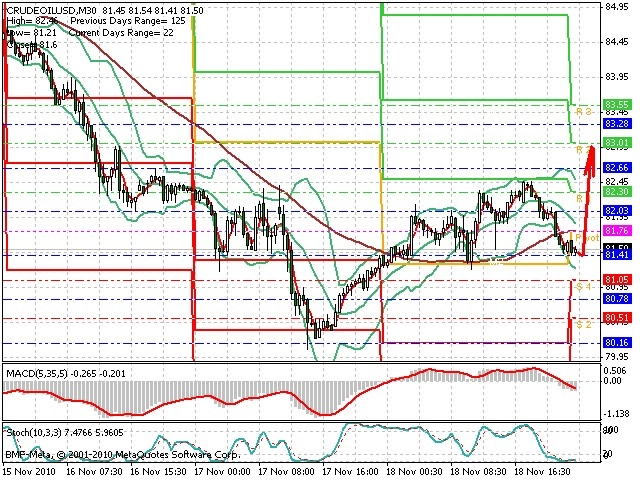The image size is (640, 480).
Task: Select the MACD(5,35,5) indicator label
Action: pos(37,373)
